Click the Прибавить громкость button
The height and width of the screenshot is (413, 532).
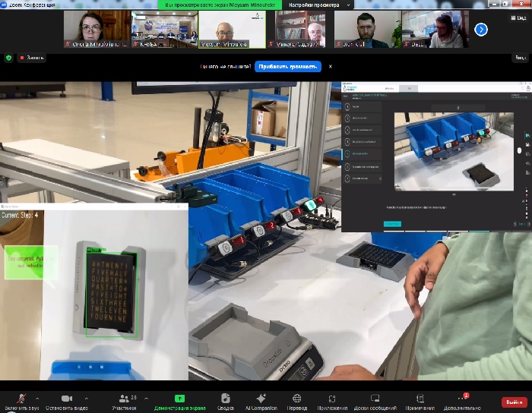(287, 67)
